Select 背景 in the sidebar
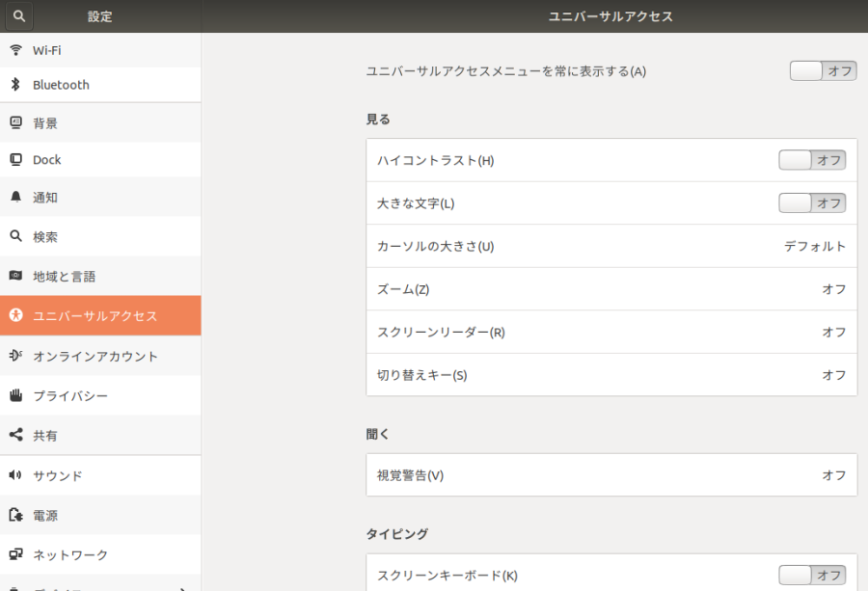This screenshot has width=868, height=591. point(100,122)
